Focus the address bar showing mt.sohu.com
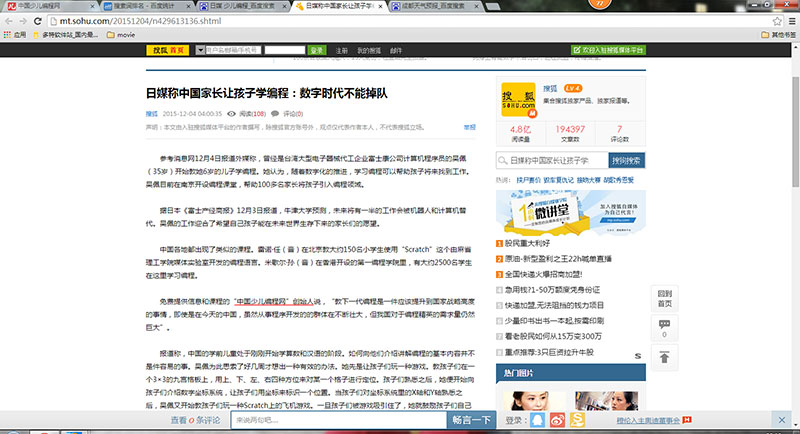This screenshot has width=800, height=434. [x=408, y=21]
